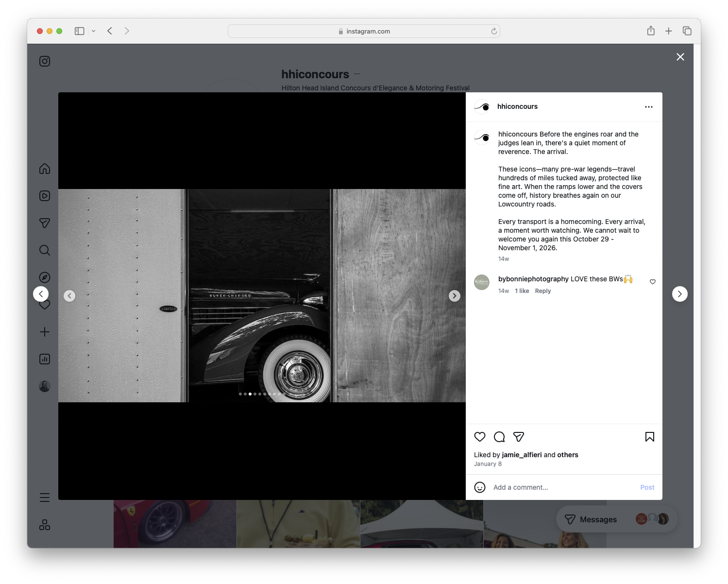This screenshot has height=584, width=728.
Task: Open the hhiconcours profile link
Action: pyautogui.click(x=518, y=106)
